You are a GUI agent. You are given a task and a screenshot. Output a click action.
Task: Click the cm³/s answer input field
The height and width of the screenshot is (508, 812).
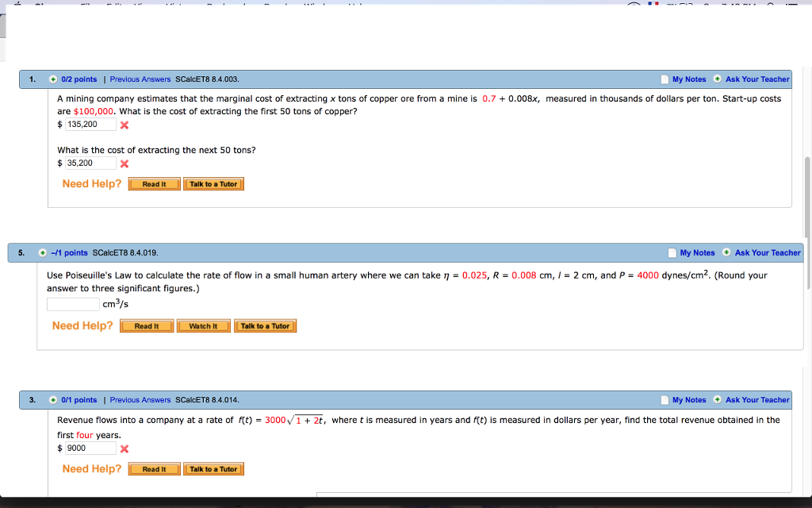coord(71,303)
